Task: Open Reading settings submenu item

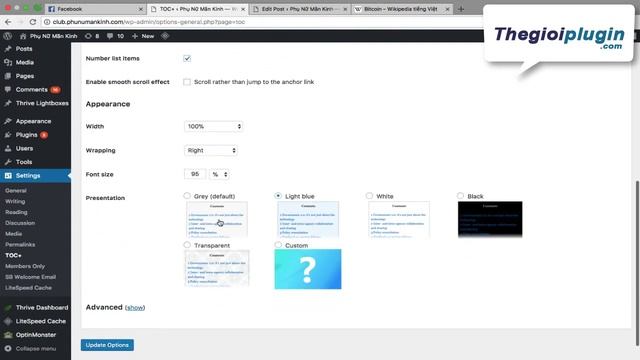Action: point(16,212)
